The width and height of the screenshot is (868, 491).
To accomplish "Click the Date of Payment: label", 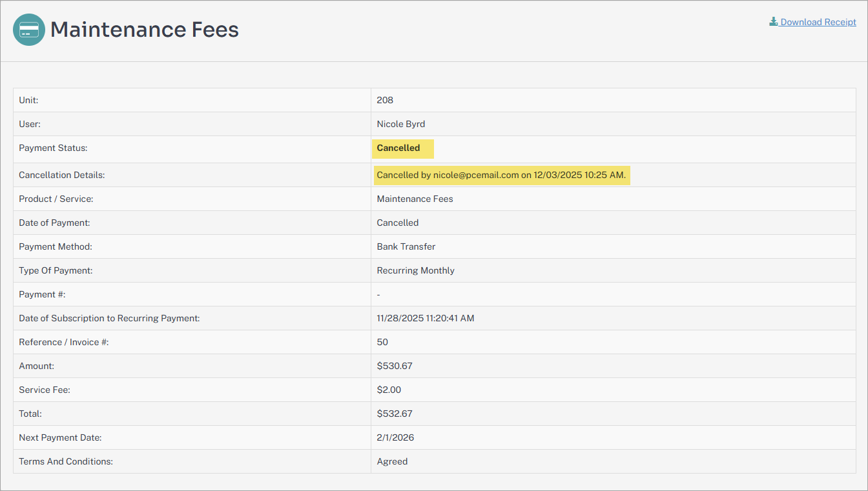I will (54, 223).
